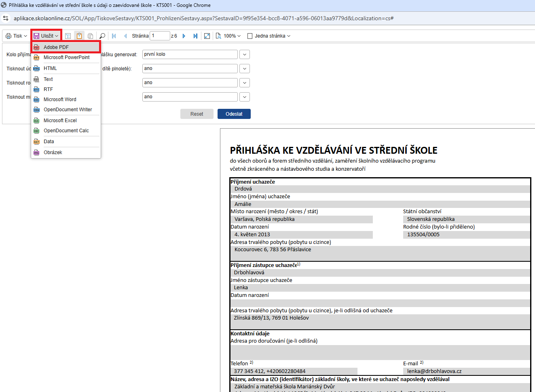This screenshot has height=392, width=535.
Task: Select Microsoft PowerPoint export option
Action: [66, 57]
